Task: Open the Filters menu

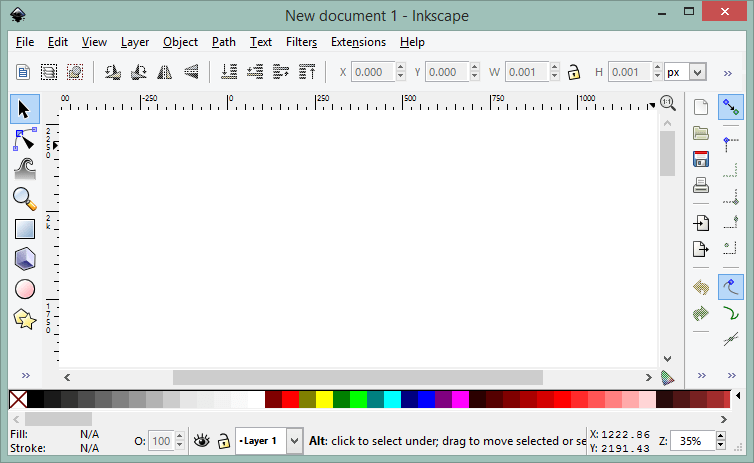Action: tap(302, 42)
